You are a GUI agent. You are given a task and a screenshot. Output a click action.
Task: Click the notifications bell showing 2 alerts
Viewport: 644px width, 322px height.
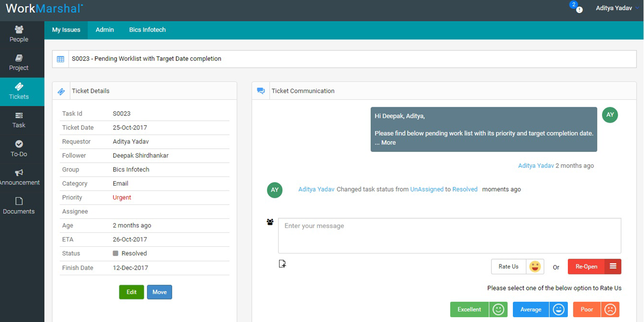click(x=575, y=9)
